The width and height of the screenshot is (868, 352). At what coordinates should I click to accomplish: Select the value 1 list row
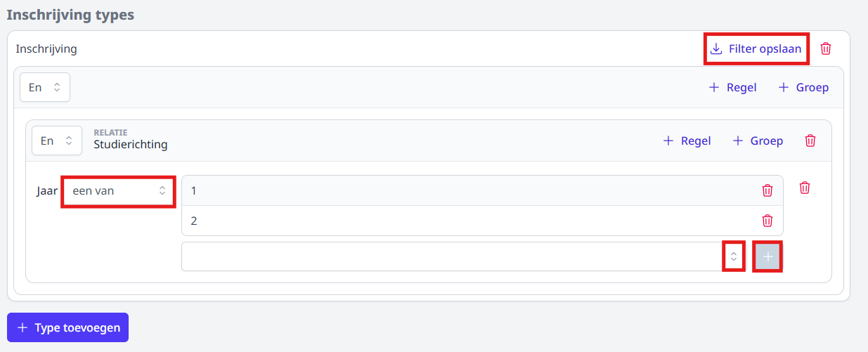pos(482,190)
